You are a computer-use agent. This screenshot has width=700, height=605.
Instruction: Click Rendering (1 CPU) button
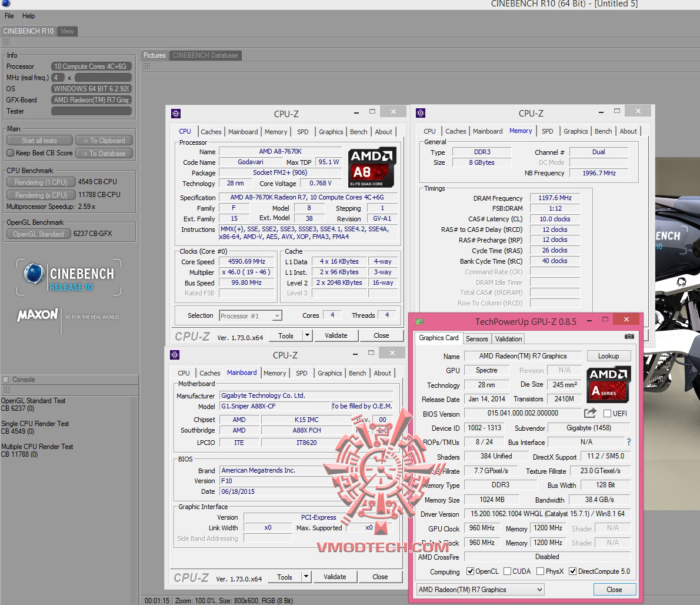coord(41,182)
